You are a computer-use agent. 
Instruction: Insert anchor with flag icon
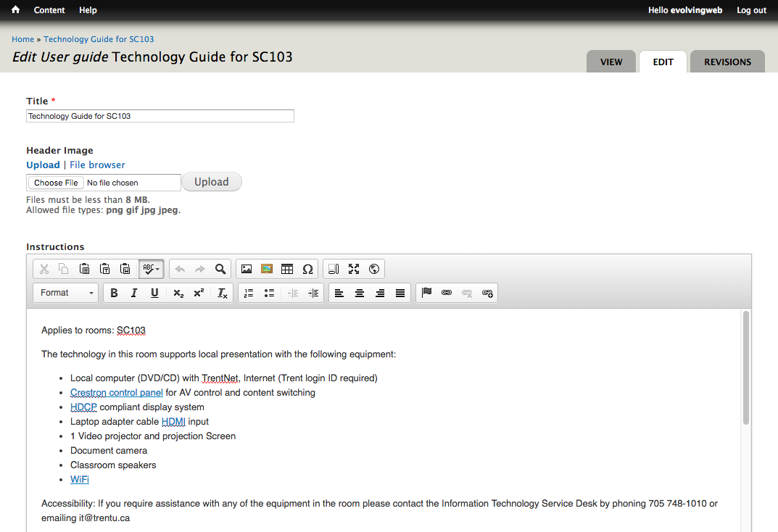[426, 293]
